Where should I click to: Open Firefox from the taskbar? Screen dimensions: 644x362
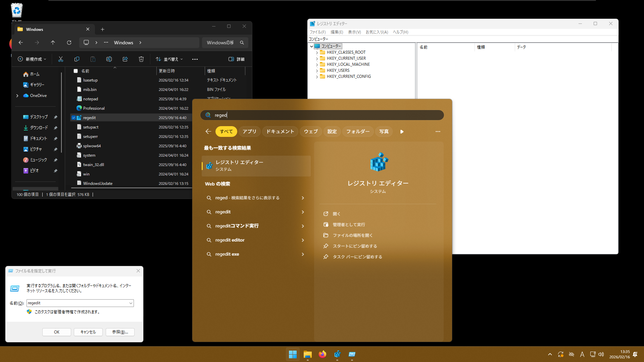323,354
